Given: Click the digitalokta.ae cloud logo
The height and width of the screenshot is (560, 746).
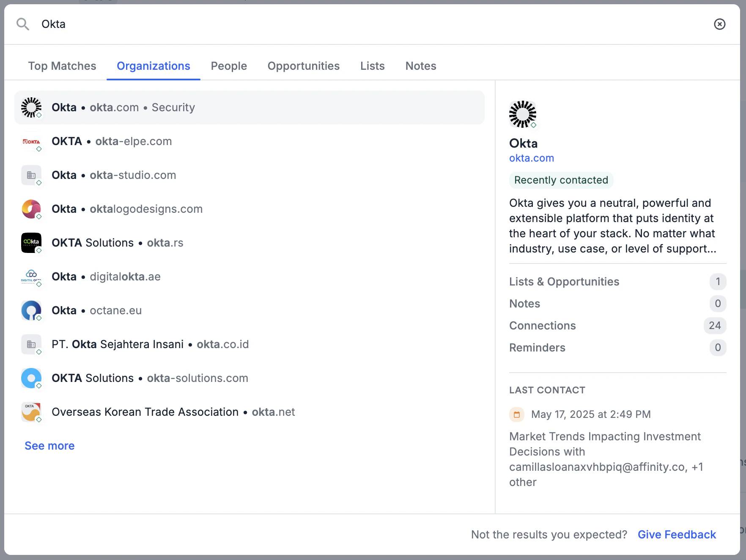Looking at the screenshot, I should point(31,277).
